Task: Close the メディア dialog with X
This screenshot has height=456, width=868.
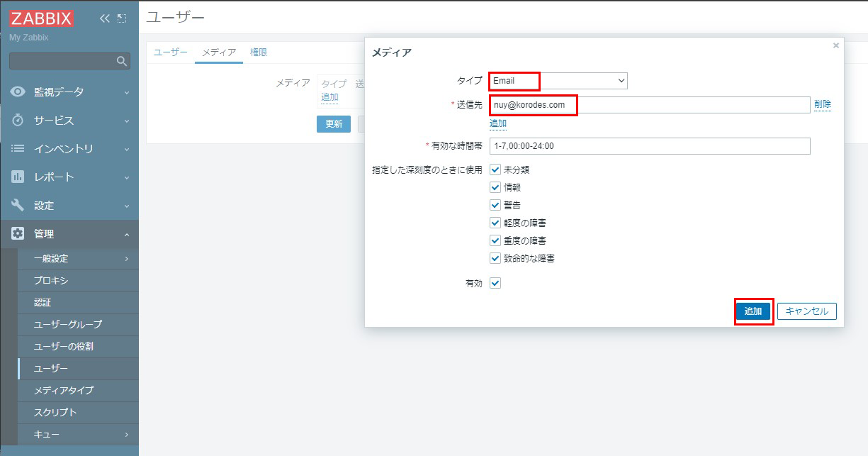Action: point(835,45)
